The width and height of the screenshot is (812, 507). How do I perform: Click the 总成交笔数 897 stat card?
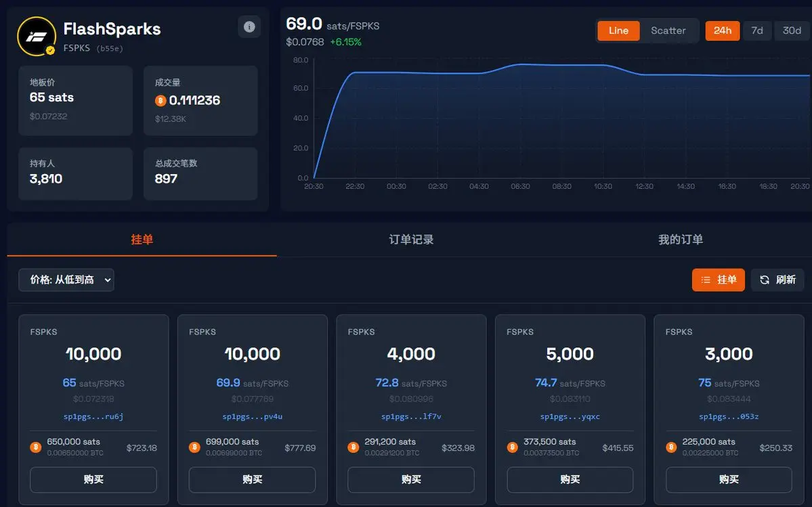(x=200, y=174)
